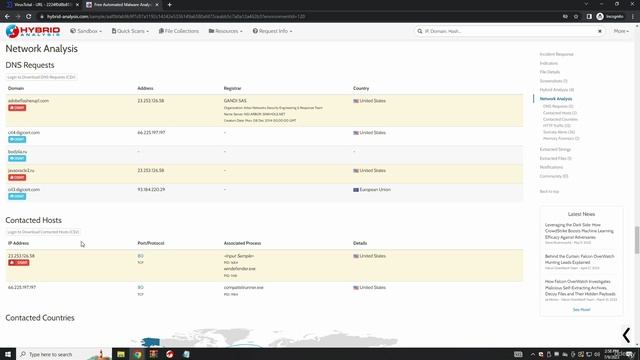Open the Quick Scans dropdown

pos(130,31)
